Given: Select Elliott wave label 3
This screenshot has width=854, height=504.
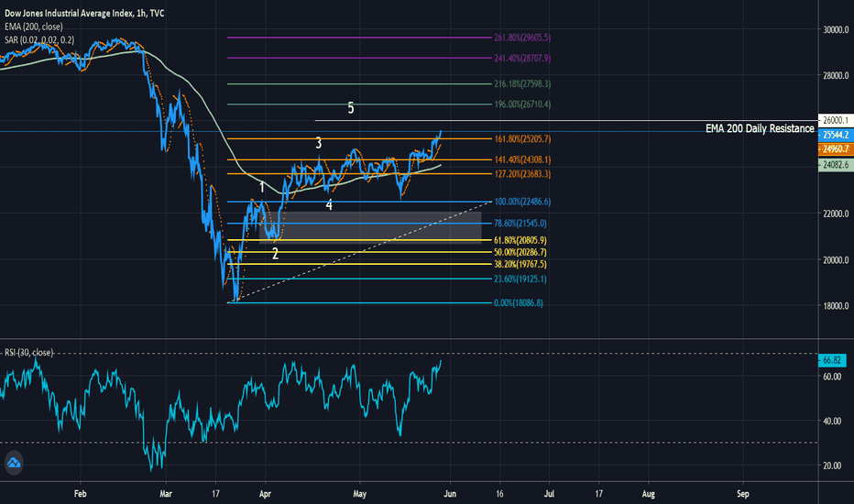Looking at the screenshot, I should tap(319, 143).
